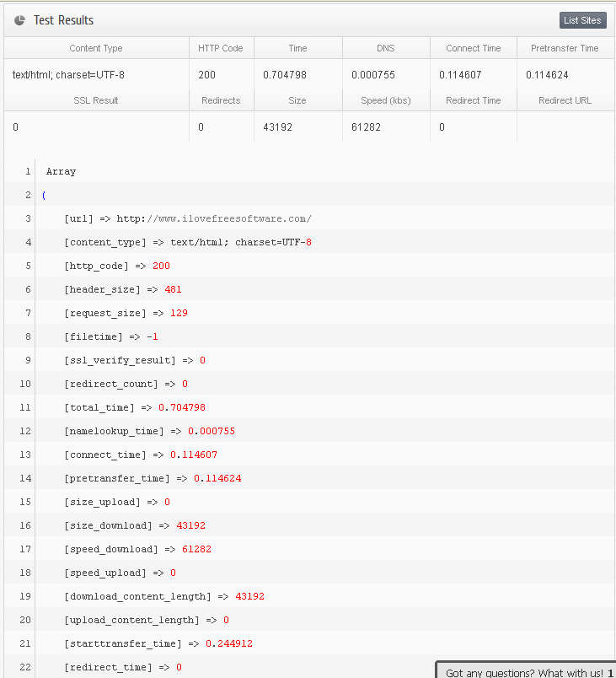Click line number 11 in the code gutter

click(25, 407)
